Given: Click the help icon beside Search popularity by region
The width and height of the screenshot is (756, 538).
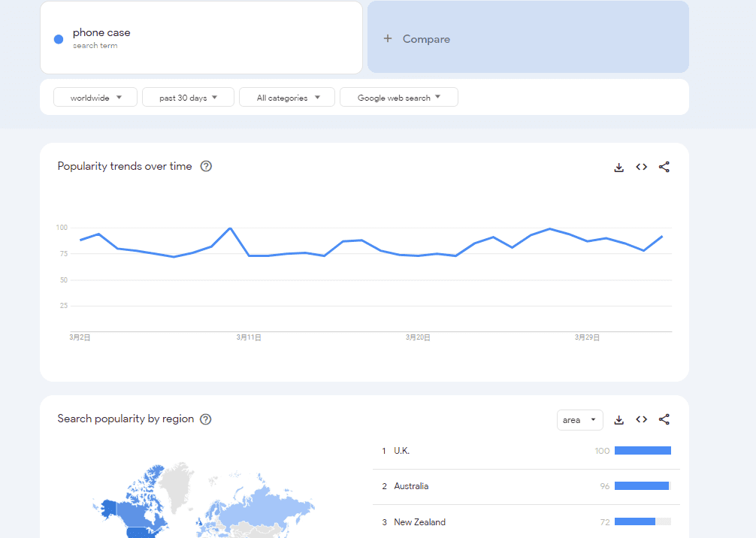Looking at the screenshot, I should coord(205,419).
